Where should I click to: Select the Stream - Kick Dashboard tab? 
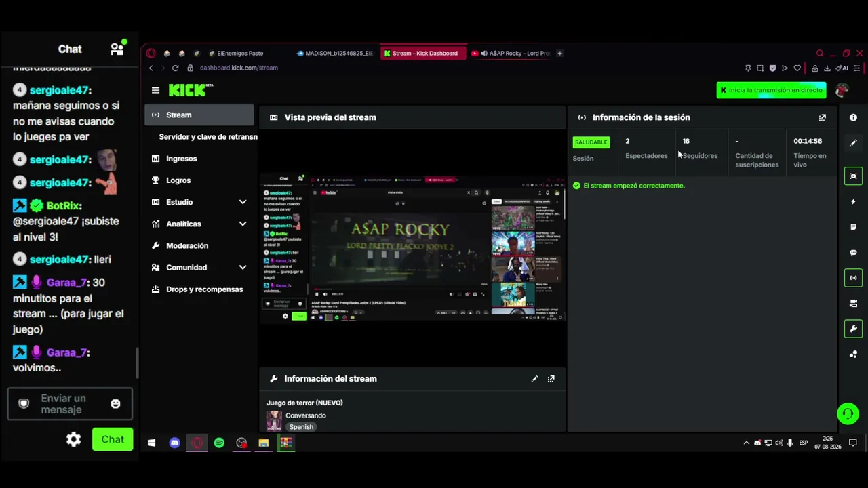(423, 53)
